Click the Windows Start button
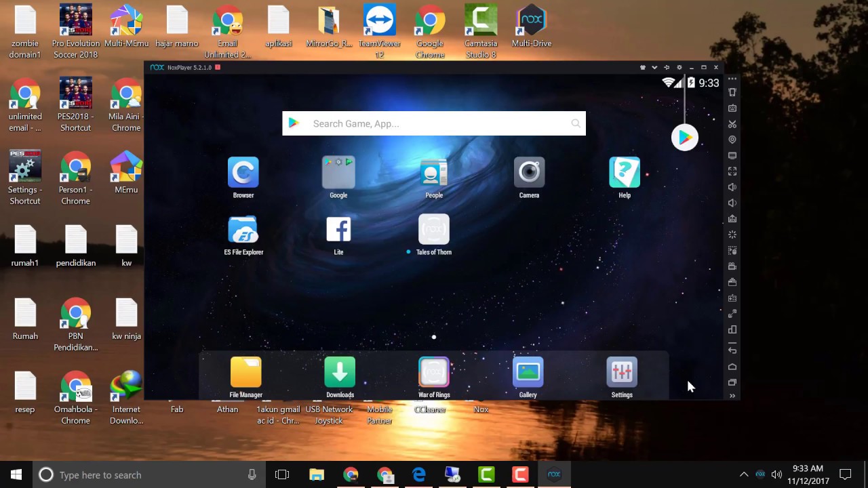 pos(16,474)
